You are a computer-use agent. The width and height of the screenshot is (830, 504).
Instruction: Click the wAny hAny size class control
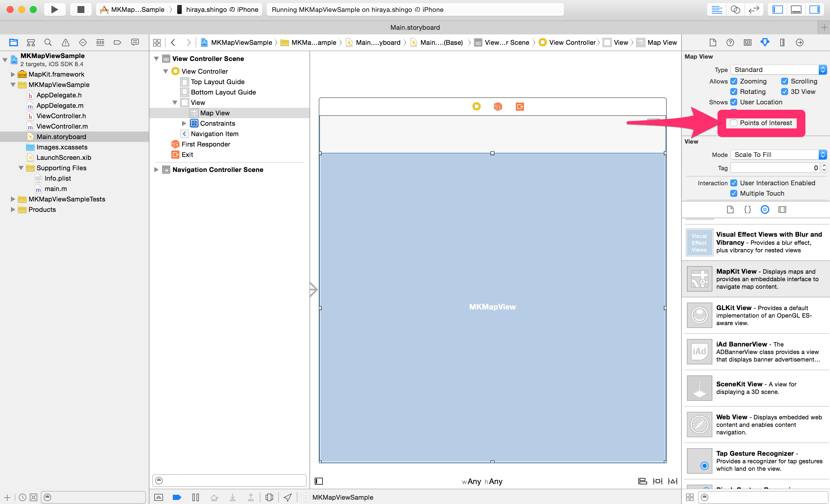[482, 481]
